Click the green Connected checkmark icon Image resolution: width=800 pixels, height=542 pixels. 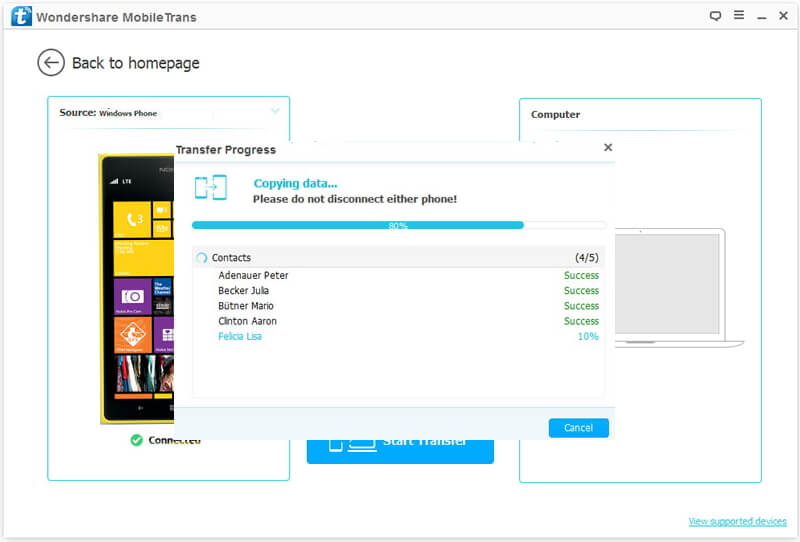[x=136, y=440]
